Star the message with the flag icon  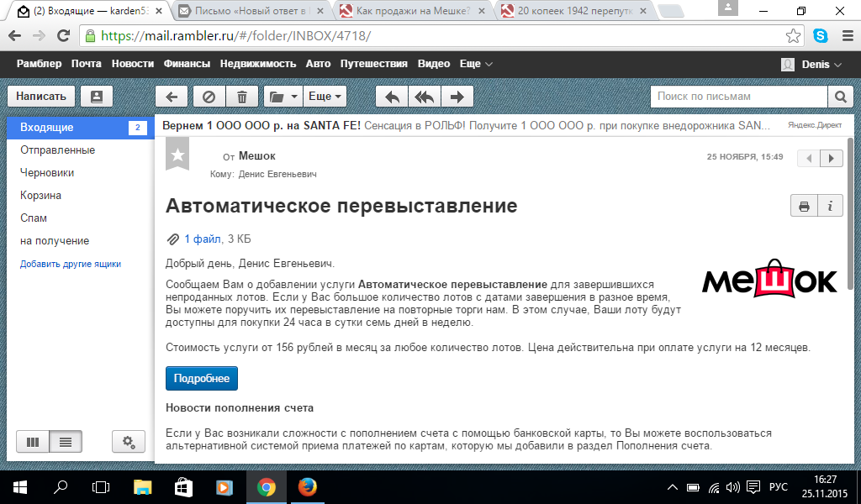pos(177,155)
